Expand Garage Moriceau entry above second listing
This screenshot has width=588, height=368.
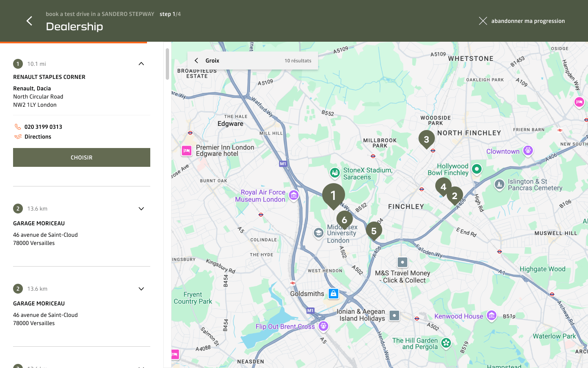[141, 209]
